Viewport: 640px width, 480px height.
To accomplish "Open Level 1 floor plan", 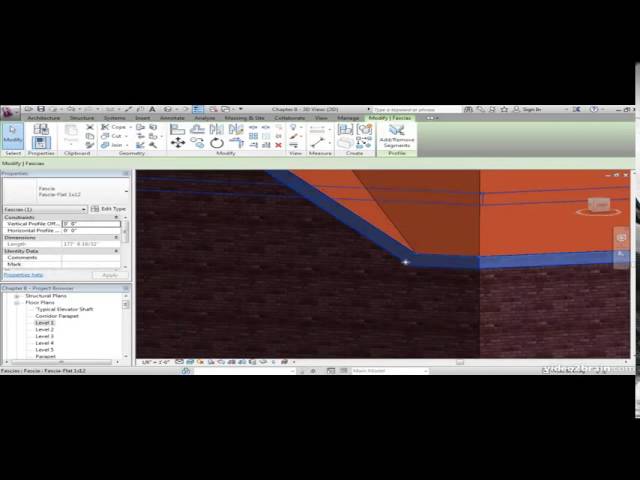I will [44, 323].
